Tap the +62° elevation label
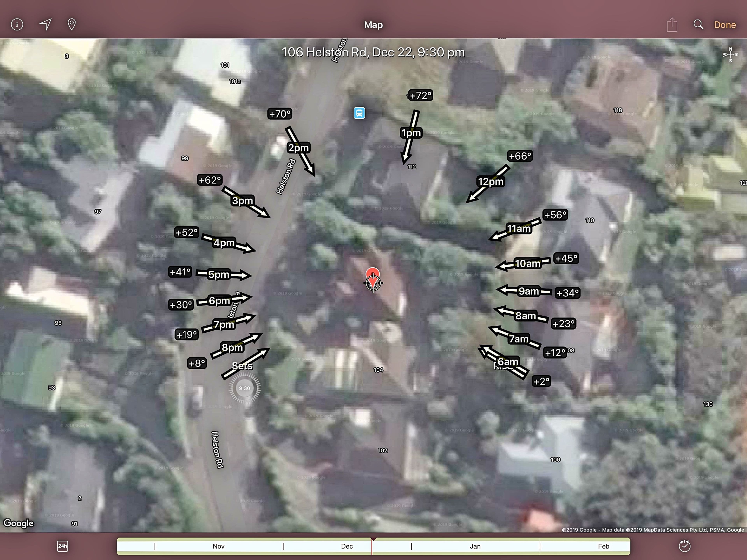Viewport: 747px width, 560px height. [210, 180]
